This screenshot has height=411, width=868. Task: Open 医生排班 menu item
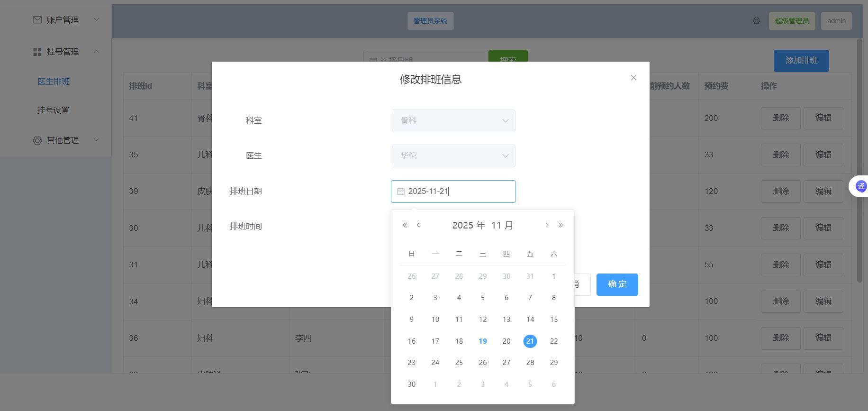[x=54, y=82]
